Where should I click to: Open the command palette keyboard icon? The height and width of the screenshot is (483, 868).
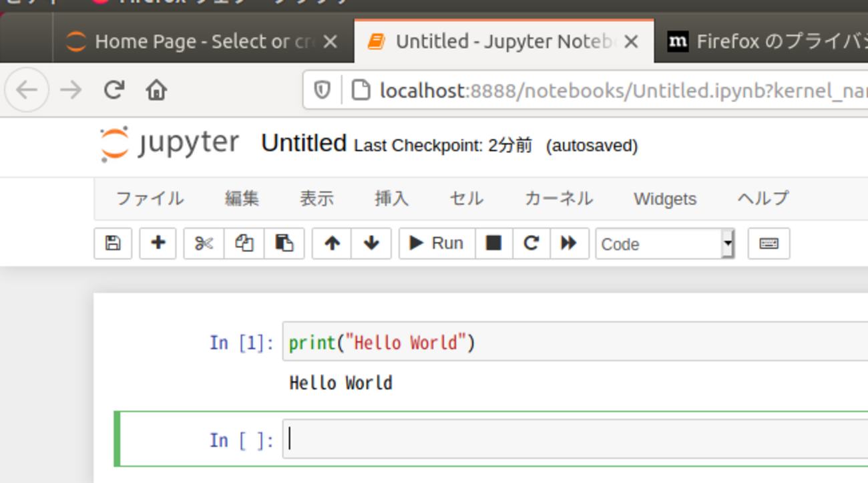(769, 243)
